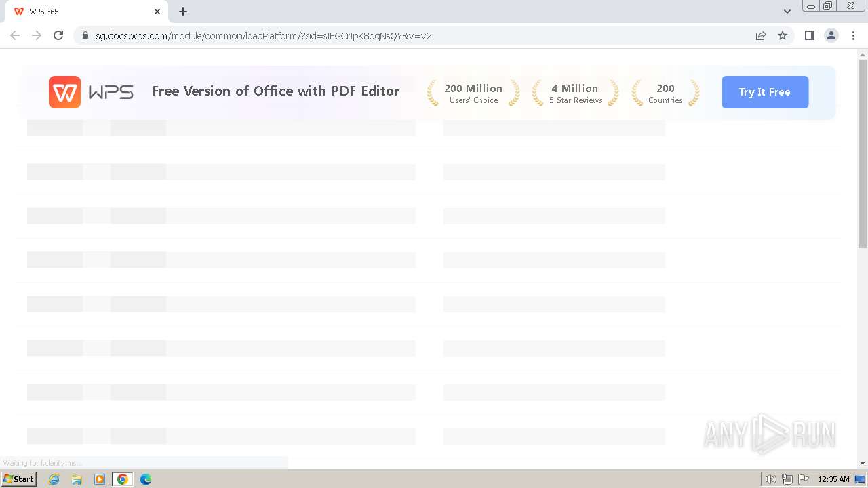Expand the tab search dropdown
The image size is (868, 488).
point(787,12)
